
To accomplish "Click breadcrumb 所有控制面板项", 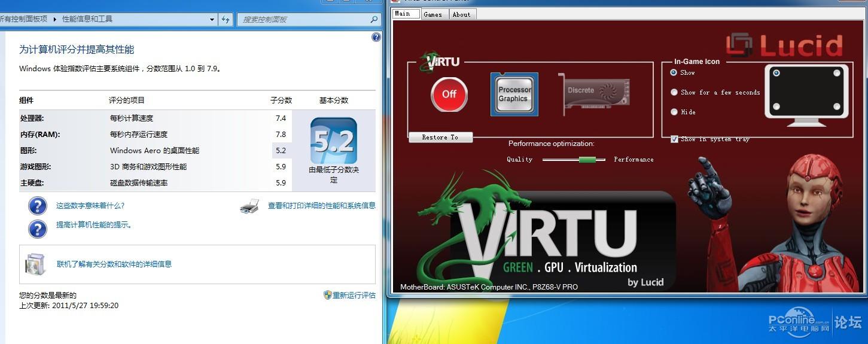I will click(x=23, y=19).
